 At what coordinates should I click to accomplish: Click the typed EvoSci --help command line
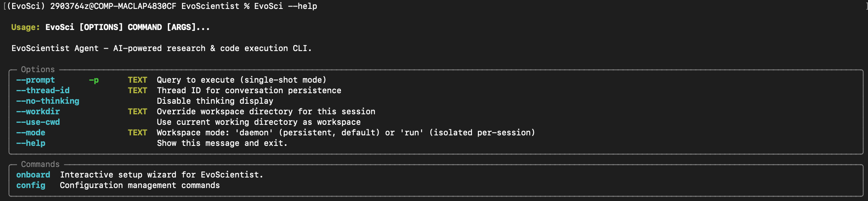tap(286, 6)
